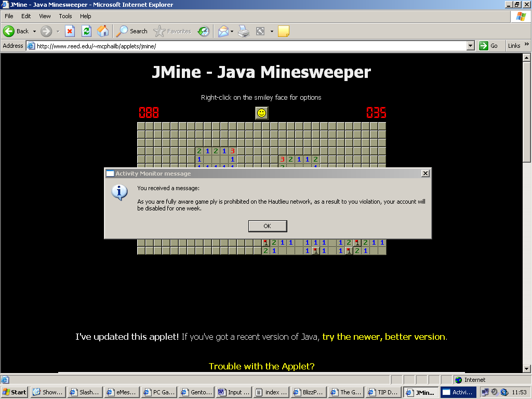Click the volume tray icon
Screen dimensions: 532x399
click(x=495, y=392)
